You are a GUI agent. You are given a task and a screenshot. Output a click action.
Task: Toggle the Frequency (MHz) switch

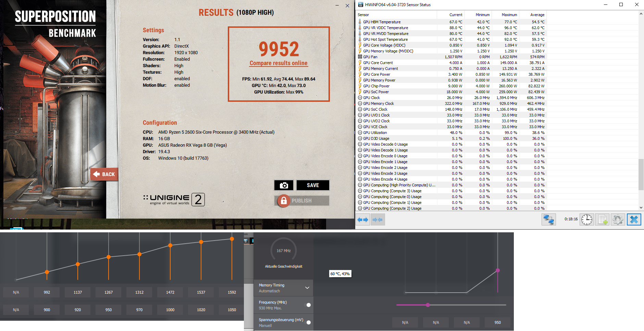(308, 305)
